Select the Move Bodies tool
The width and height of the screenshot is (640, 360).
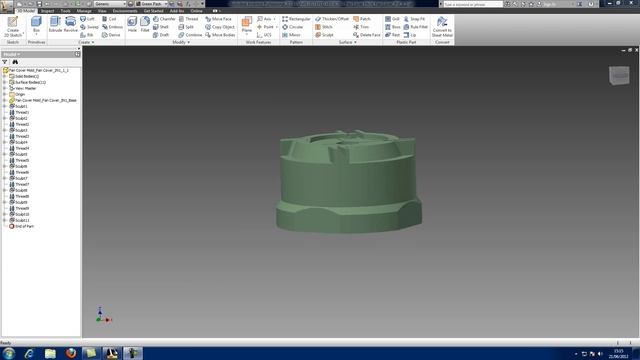click(x=220, y=35)
